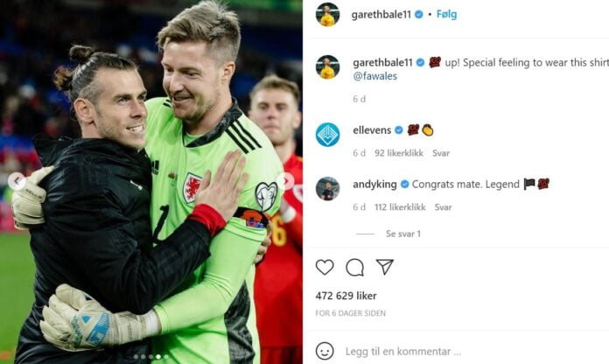Go to previous photo in carousel
The width and height of the screenshot is (609, 364).
pos(17,180)
